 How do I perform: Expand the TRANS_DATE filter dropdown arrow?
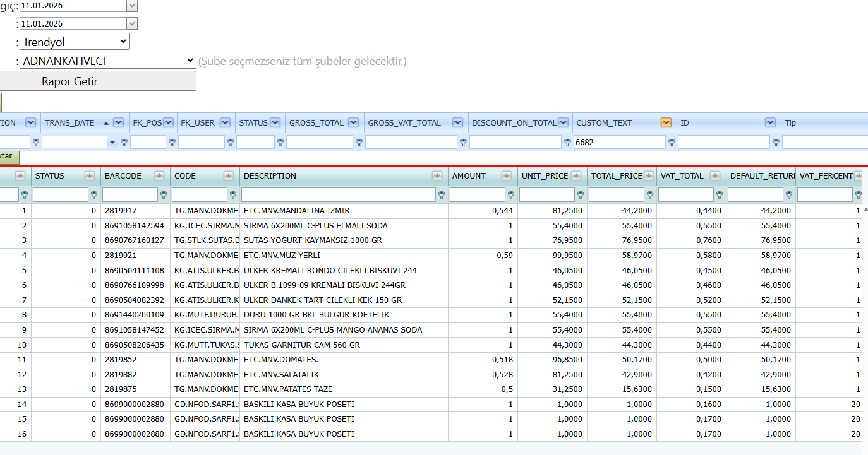point(112,143)
